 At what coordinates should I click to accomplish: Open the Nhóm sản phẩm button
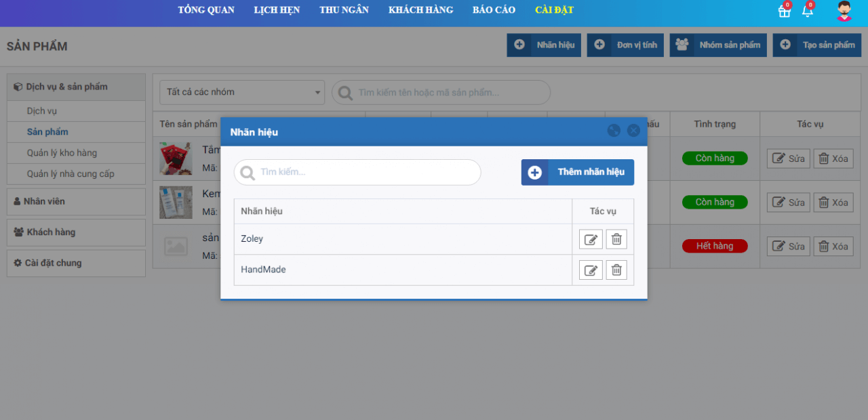[718, 45]
